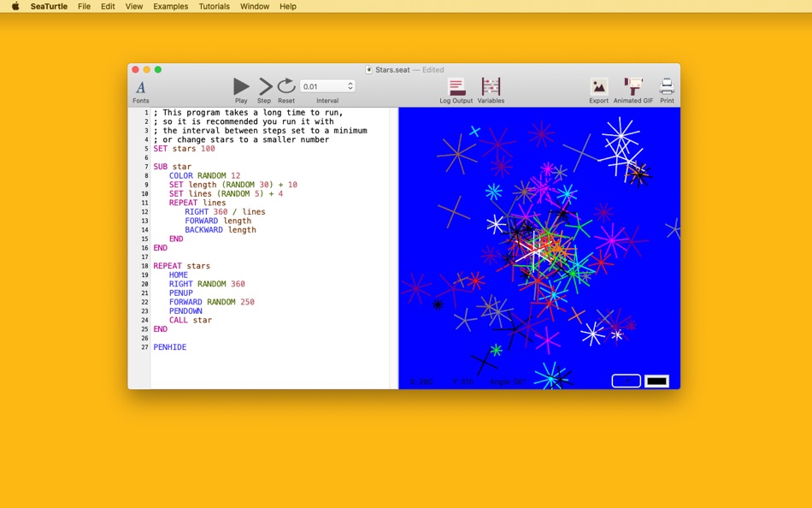Export the drawing as image
Screen dimensions: 812x508
click(598, 91)
